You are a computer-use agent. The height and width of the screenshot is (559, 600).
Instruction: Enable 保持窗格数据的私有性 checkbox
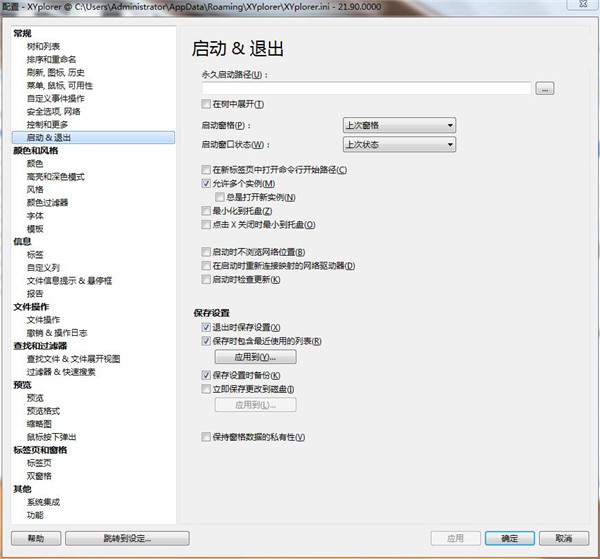pos(206,437)
